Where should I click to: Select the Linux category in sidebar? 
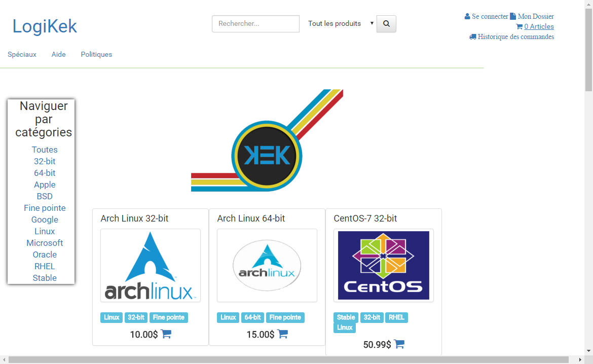(x=45, y=232)
